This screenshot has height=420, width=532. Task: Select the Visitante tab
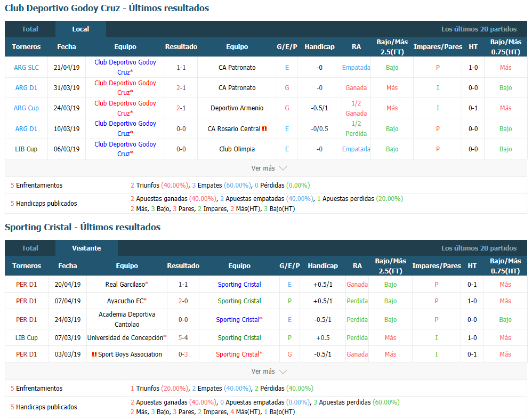click(86, 248)
